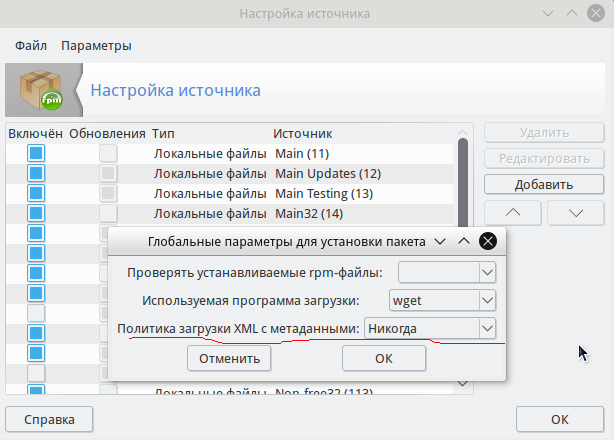This screenshot has width=614, height=440.
Task: Toggle Обновления checkbox for Main Testing (13)
Action: (x=108, y=193)
